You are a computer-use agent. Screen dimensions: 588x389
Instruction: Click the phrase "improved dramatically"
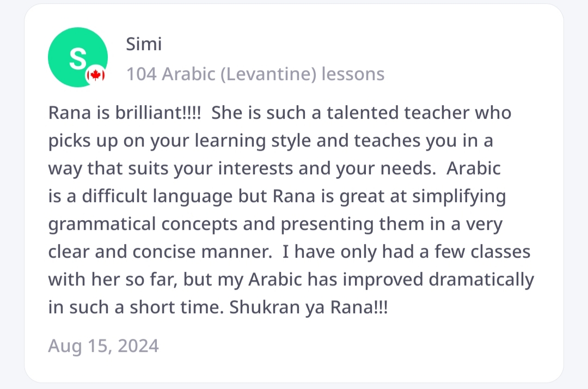433,279
